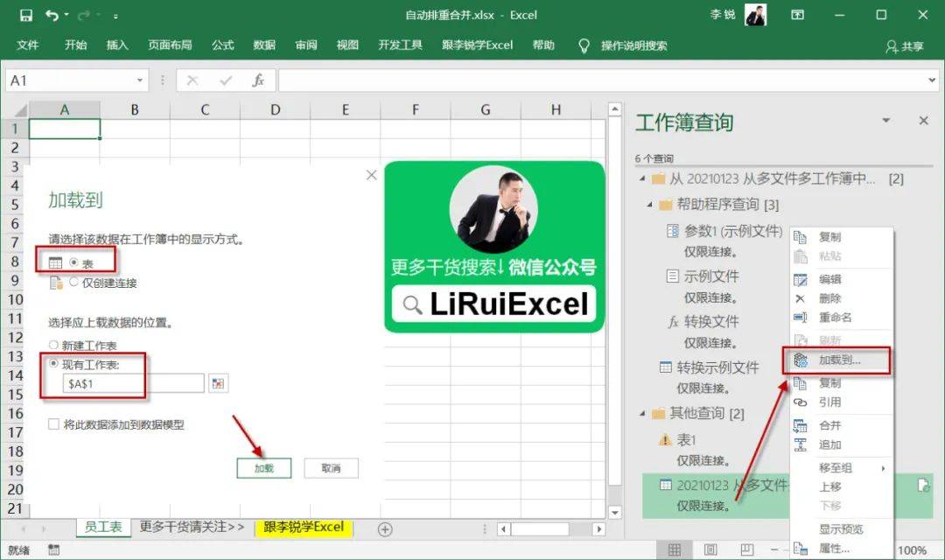
Task: Open the 员工表 sheet tab
Action: pos(103,527)
